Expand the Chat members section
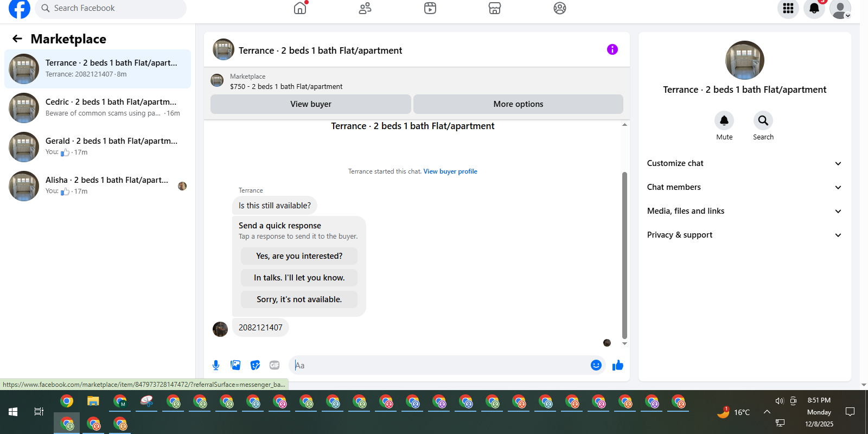Viewport: 868px width, 434px height. pos(744,187)
